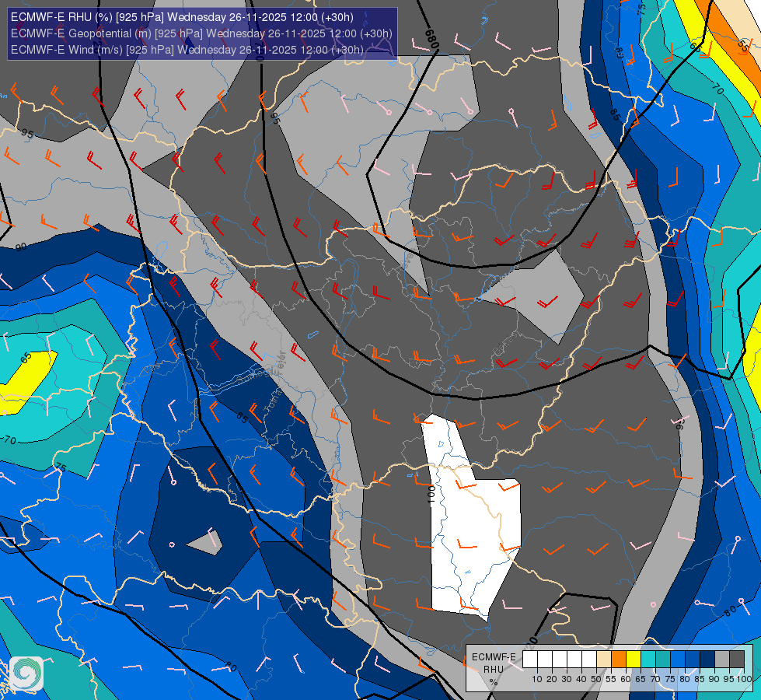Screen dimensions: 761x700
Task: Click the bright blue 75–80 legend swatch
Action: [678, 660]
